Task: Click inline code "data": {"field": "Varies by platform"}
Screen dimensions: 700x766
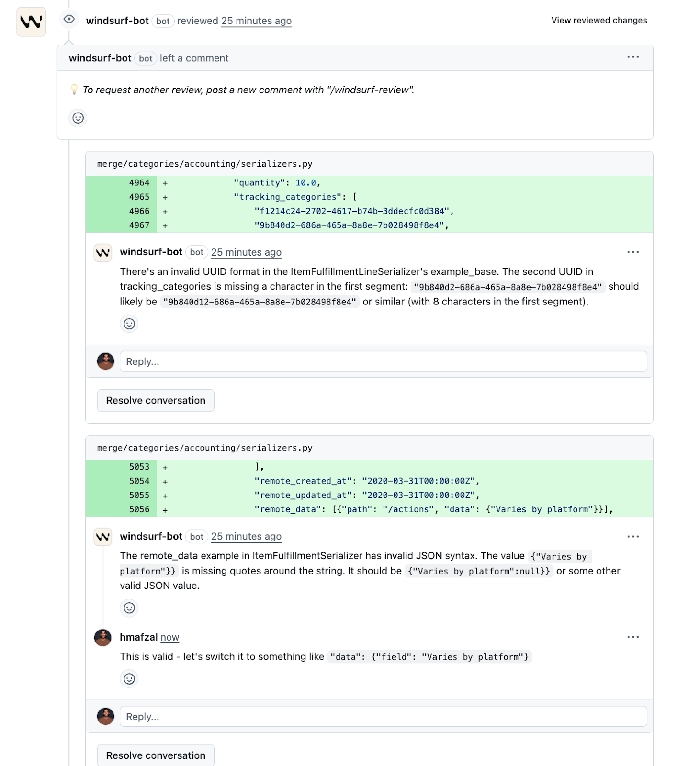Action: [x=429, y=657]
